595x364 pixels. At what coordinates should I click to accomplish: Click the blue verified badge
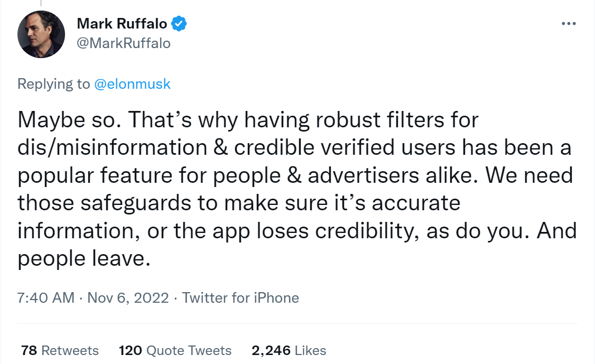180,24
